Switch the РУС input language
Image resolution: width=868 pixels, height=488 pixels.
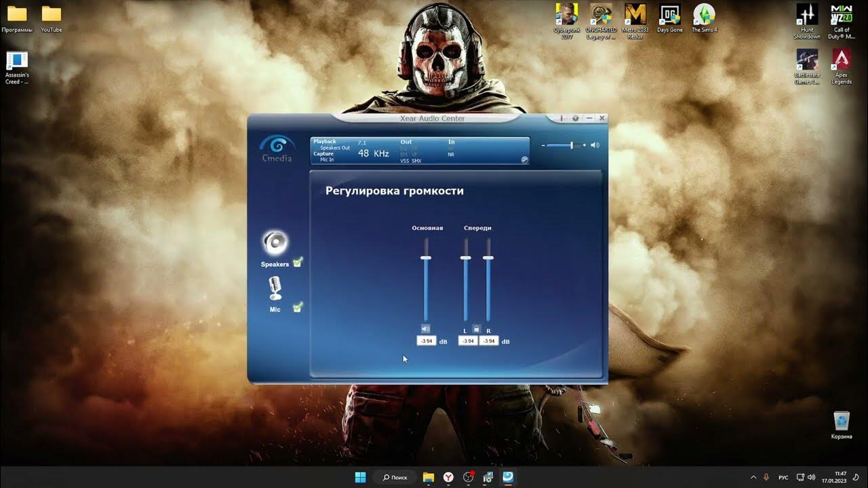[x=783, y=477]
